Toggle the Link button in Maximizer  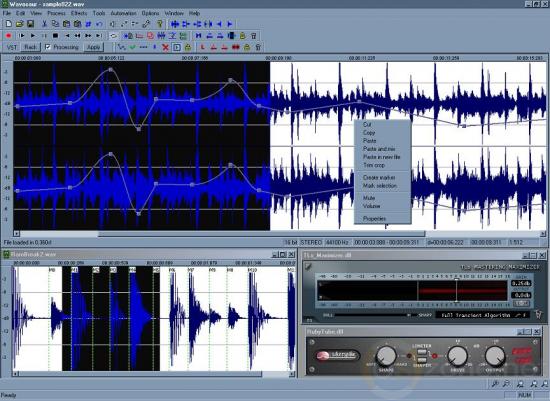(x=522, y=303)
